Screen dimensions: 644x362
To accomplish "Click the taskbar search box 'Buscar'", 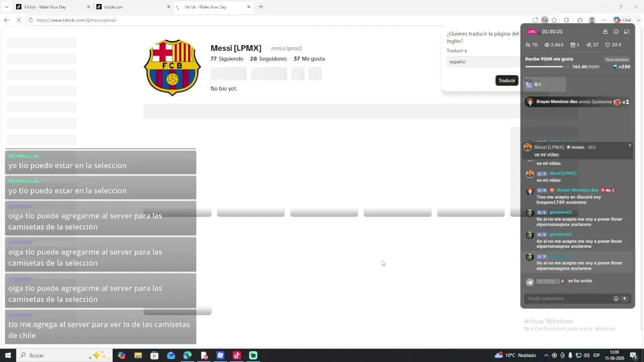I will pos(64,355).
